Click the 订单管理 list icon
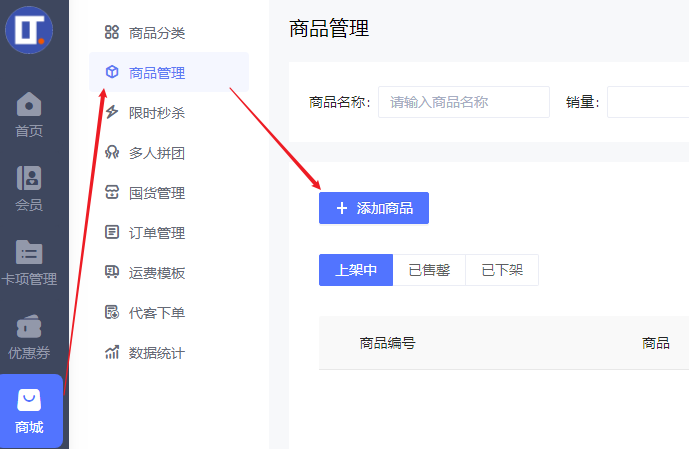 112,232
